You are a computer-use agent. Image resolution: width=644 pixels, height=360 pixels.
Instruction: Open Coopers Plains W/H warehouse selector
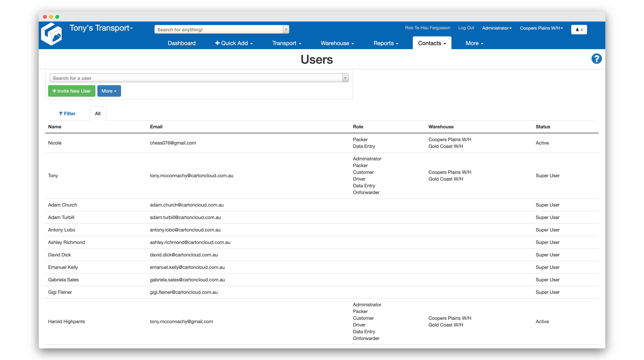[x=541, y=28]
